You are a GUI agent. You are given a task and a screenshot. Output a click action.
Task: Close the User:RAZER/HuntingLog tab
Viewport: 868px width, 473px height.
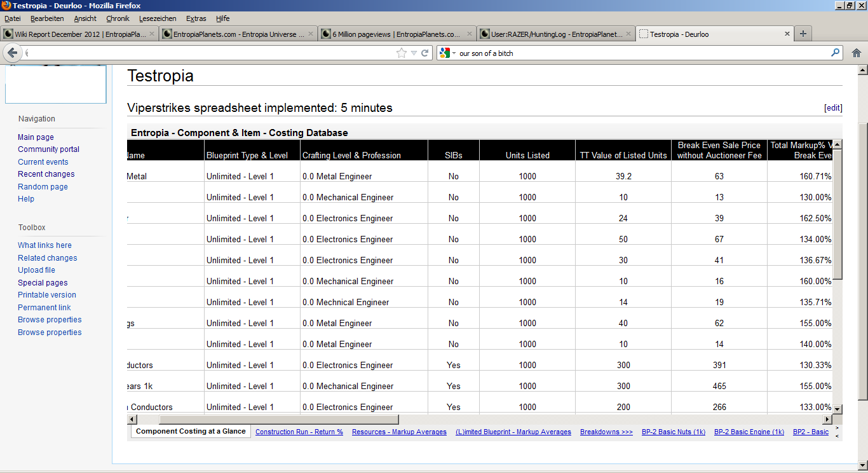pos(628,34)
